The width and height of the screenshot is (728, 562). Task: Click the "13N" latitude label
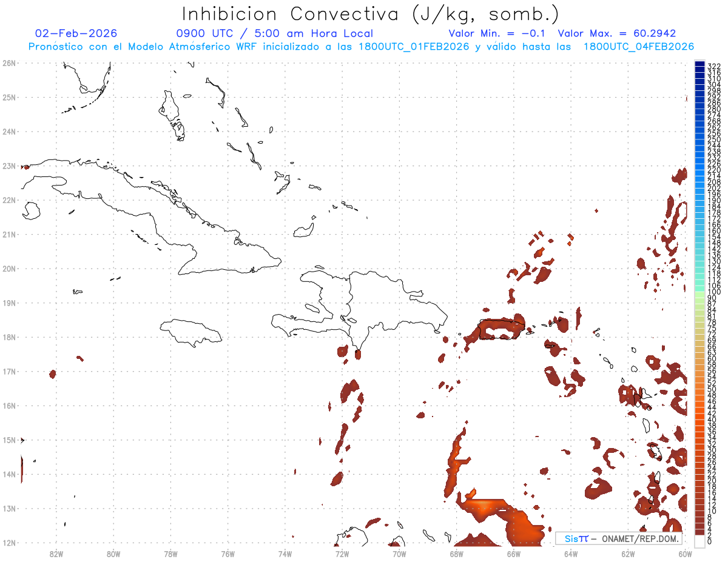pyautogui.click(x=9, y=508)
